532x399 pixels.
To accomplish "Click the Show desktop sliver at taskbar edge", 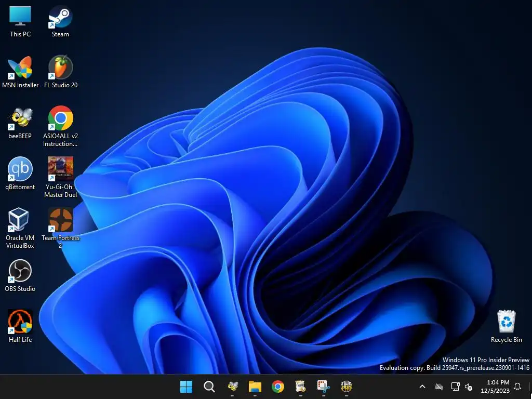I will point(530,387).
